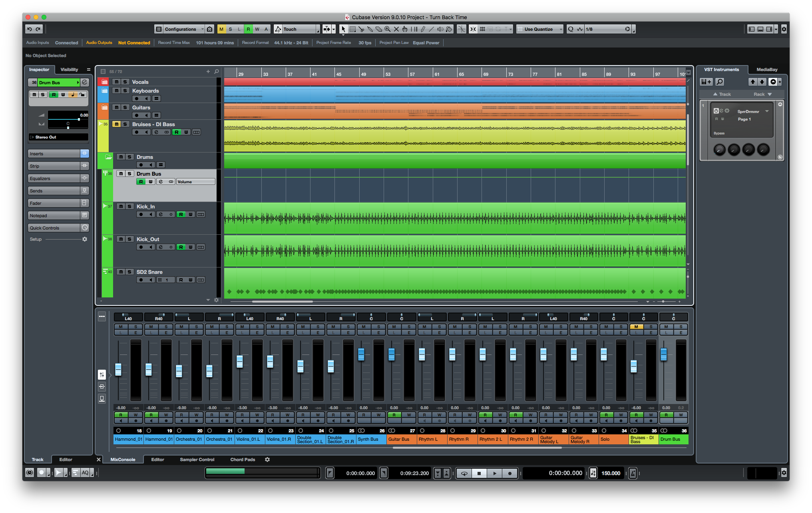Click the Undo arrow in the toolbar

(x=30, y=29)
